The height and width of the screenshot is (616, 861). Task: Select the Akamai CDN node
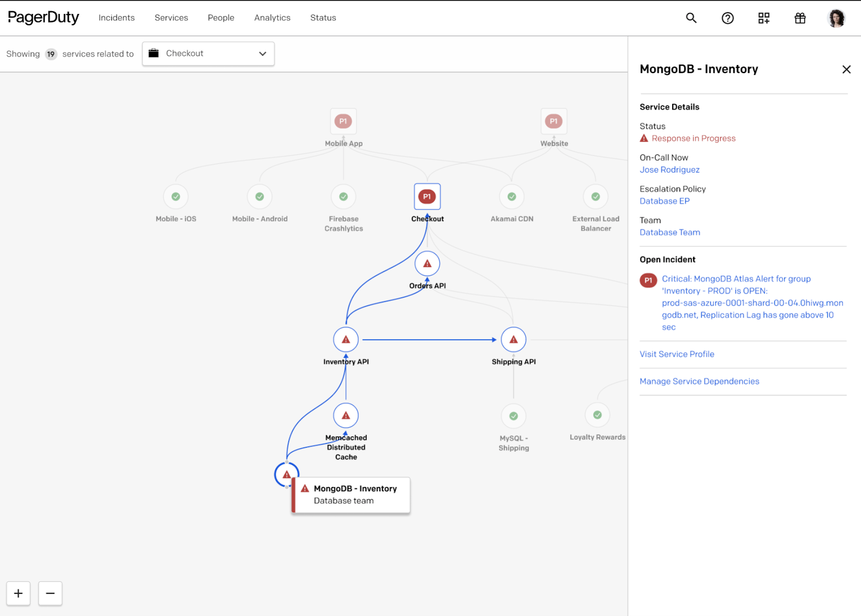[512, 197]
